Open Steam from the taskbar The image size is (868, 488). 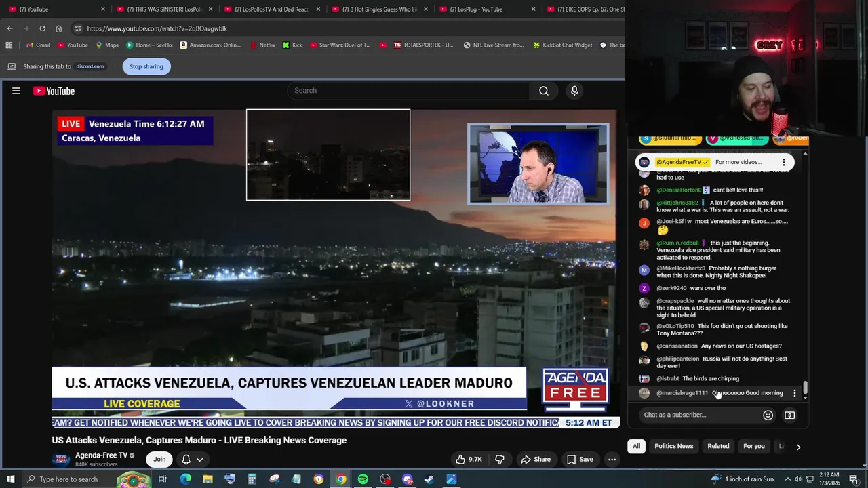pos(429,479)
